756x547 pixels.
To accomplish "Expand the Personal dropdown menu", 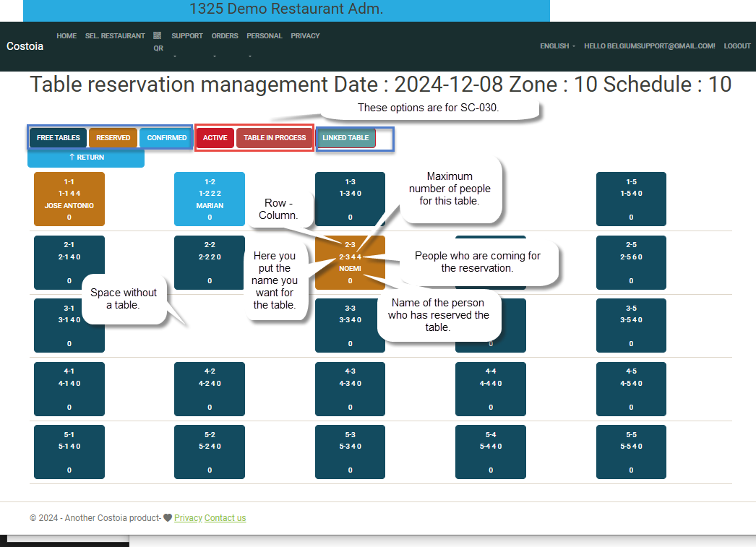I will [264, 36].
